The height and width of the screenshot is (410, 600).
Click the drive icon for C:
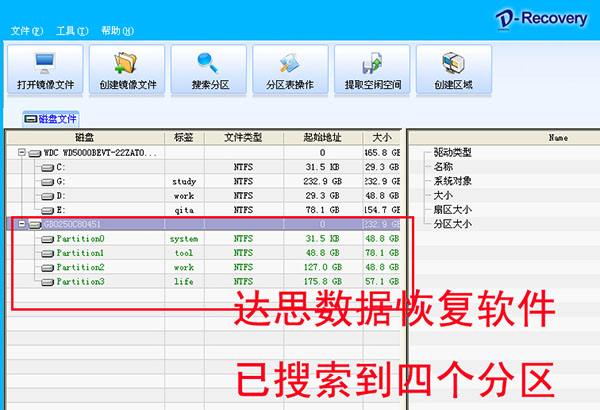tap(47, 167)
